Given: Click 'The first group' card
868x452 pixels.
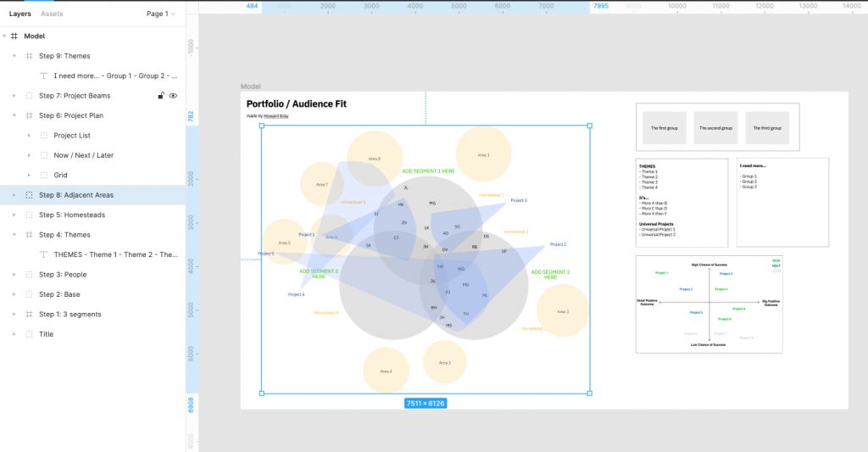Looking at the screenshot, I should (665, 128).
